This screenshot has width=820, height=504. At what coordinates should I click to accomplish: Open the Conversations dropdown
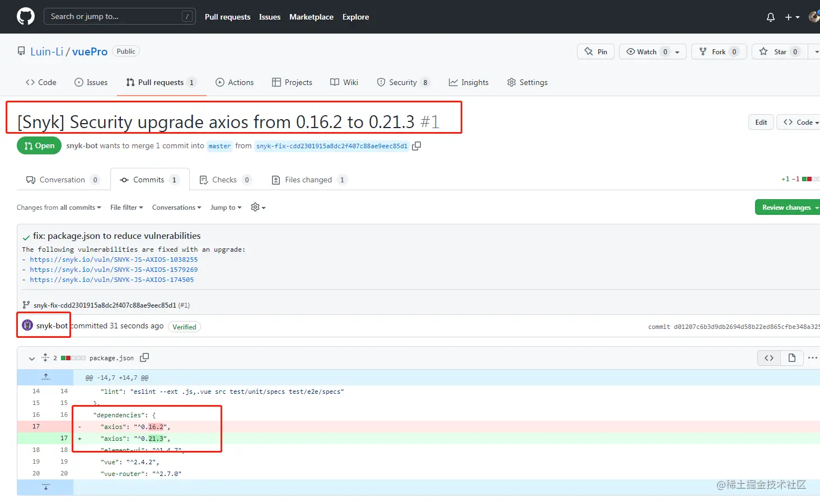(x=176, y=208)
